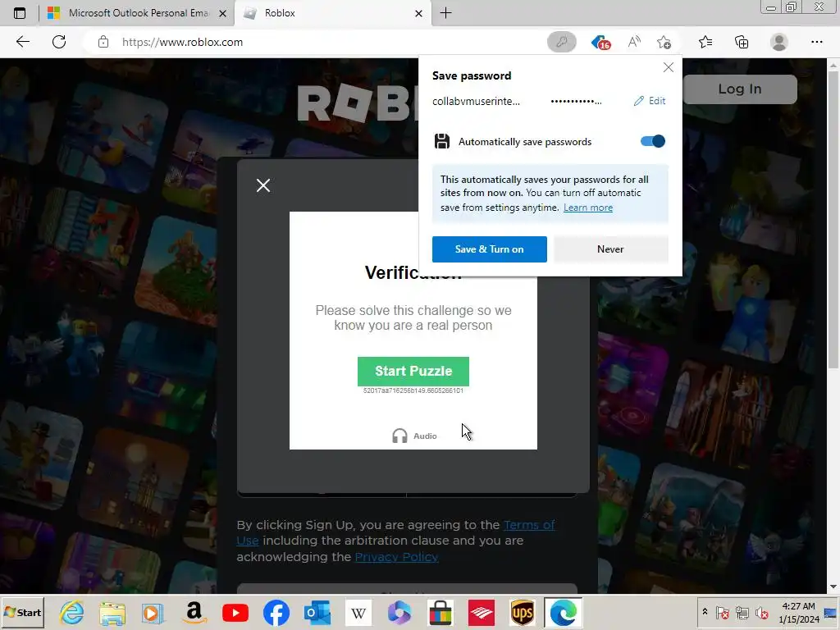Open UPS taskbar shortcut
Screen dimensions: 840x630
(x=523, y=612)
